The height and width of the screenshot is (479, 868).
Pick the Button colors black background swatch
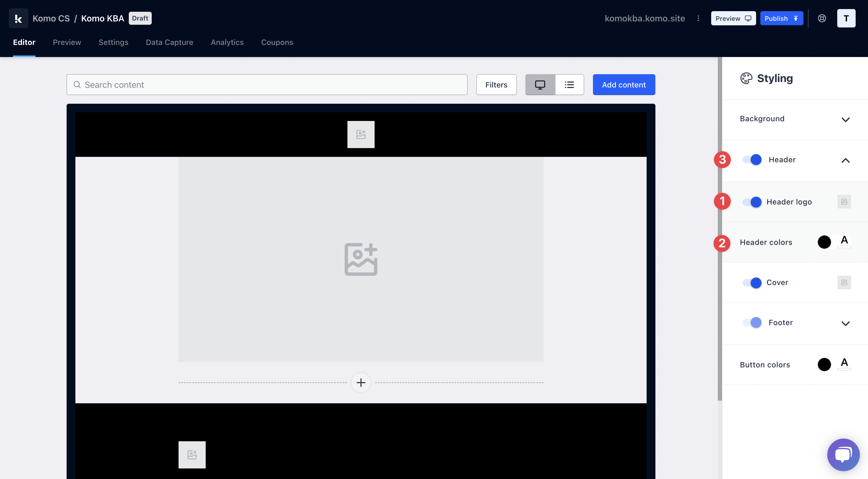824,364
